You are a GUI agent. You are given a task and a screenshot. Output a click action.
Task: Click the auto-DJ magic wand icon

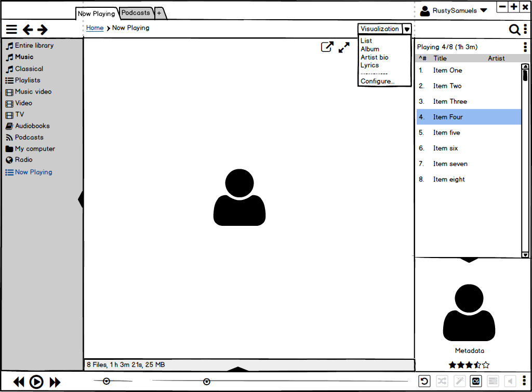click(459, 382)
